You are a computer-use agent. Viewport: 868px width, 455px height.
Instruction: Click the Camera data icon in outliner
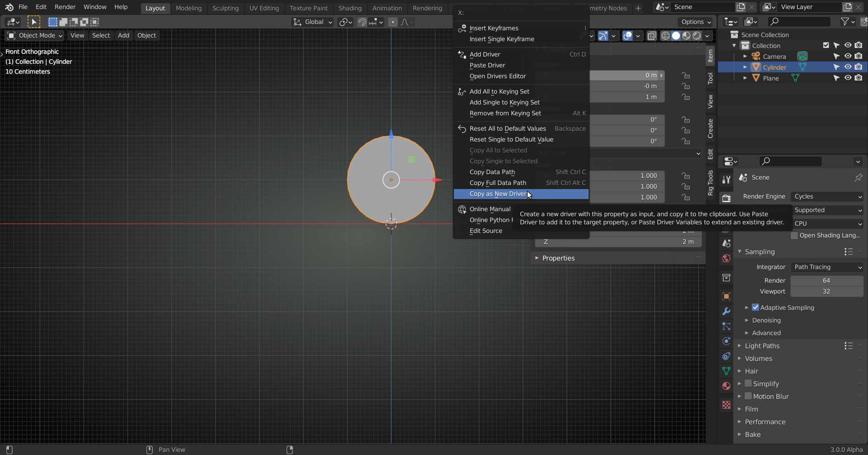point(802,56)
